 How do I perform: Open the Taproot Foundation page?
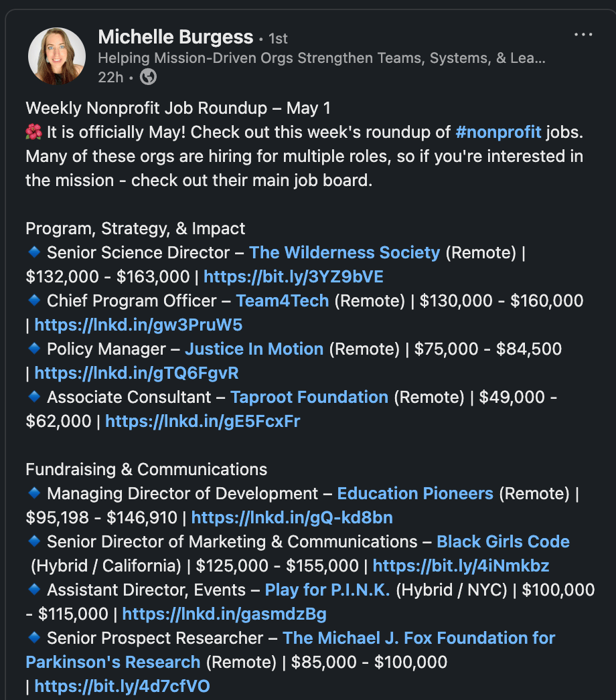[x=309, y=398]
